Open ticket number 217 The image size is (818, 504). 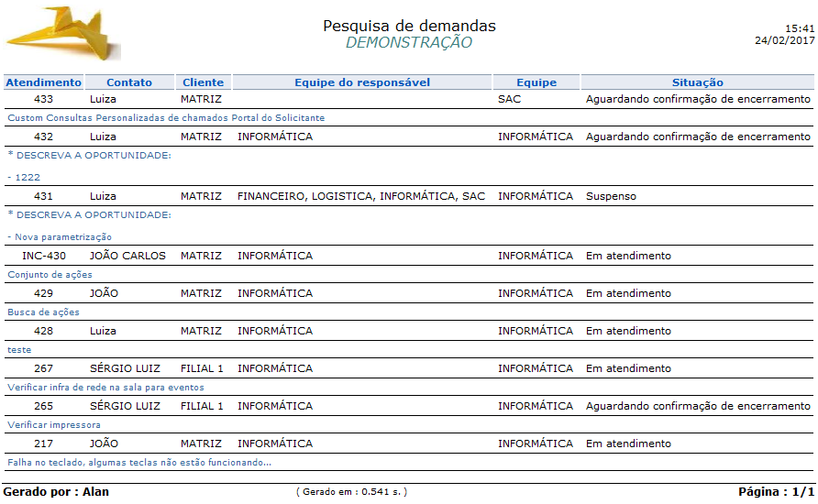click(43, 444)
